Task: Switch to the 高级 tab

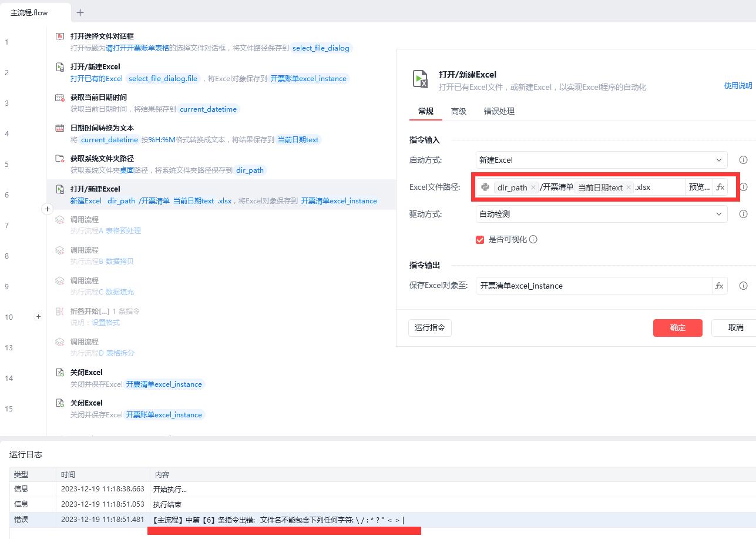Action: (x=459, y=111)
